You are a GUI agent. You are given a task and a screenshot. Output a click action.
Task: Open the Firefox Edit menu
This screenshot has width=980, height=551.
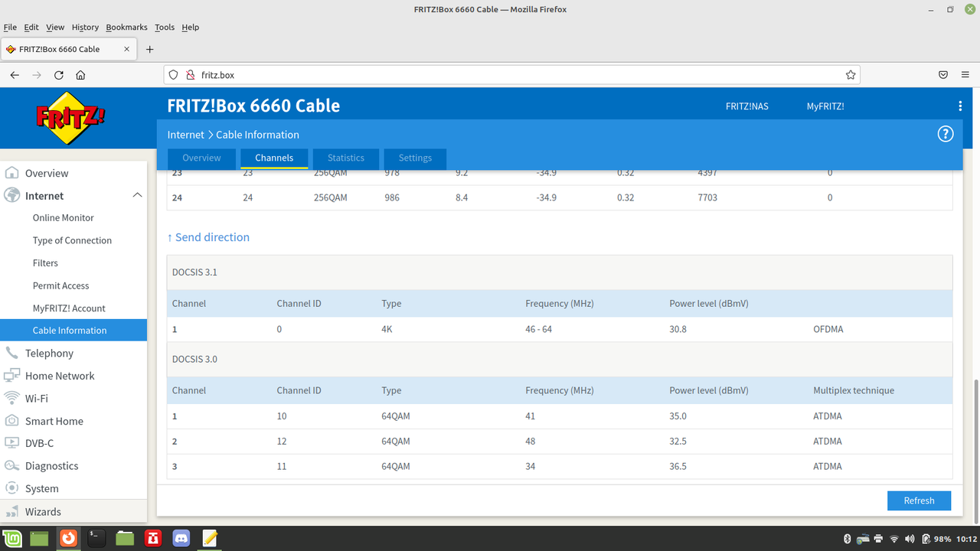coord(31,27)
